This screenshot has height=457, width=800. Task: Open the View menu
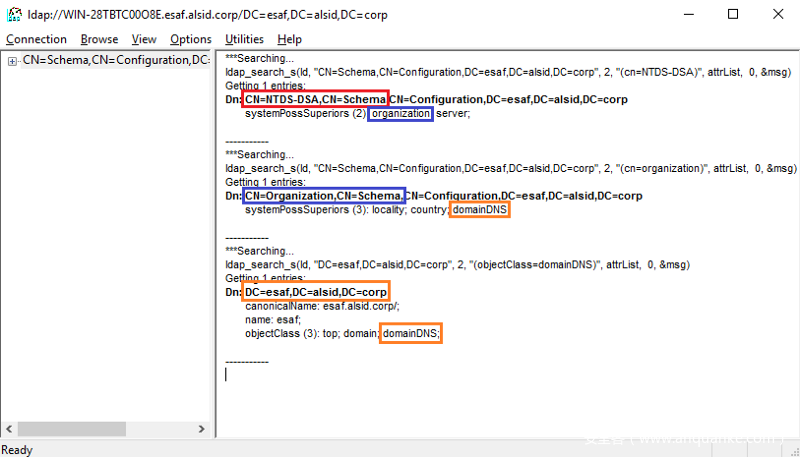pos(144,39)
